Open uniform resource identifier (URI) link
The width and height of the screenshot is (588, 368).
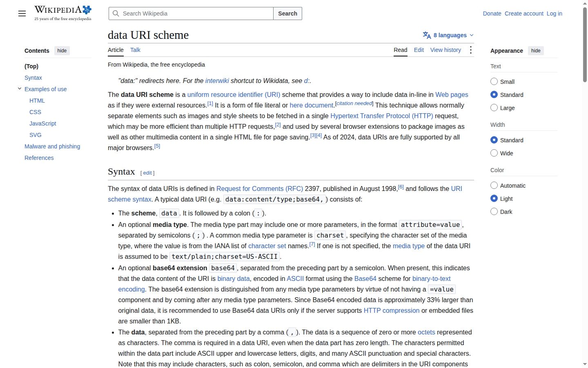(x=234, y=94)
